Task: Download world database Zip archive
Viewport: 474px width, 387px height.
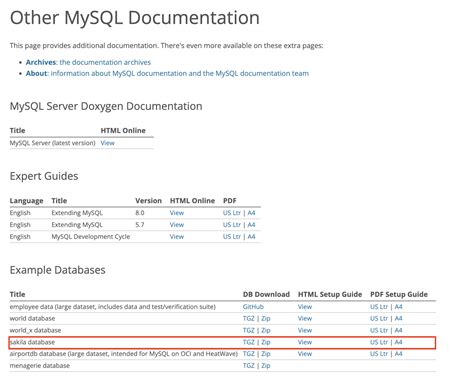Action: 266,319
